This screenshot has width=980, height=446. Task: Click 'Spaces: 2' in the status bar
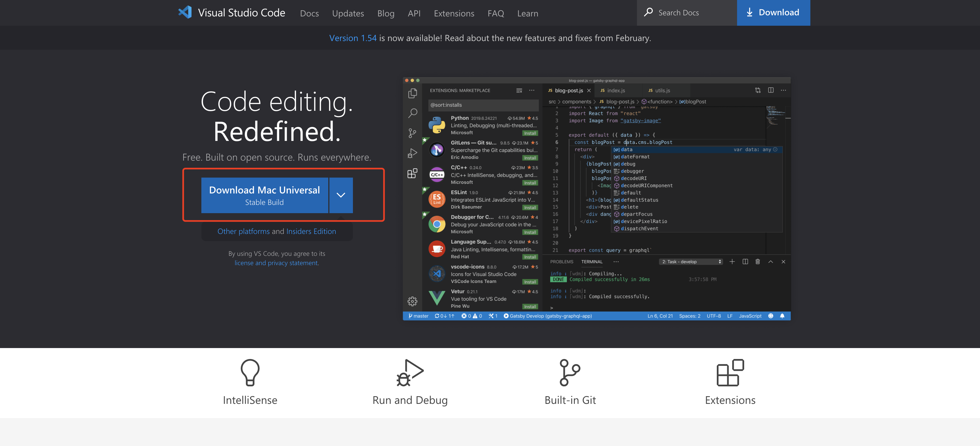click(x=689, y=316)
